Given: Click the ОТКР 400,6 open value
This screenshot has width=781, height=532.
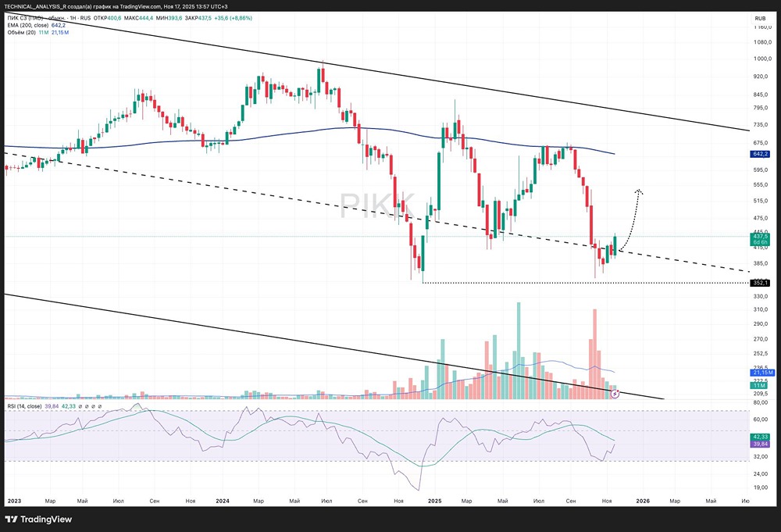Looking at the screenshot, I should pyautogui.click(x=108, y=18).
